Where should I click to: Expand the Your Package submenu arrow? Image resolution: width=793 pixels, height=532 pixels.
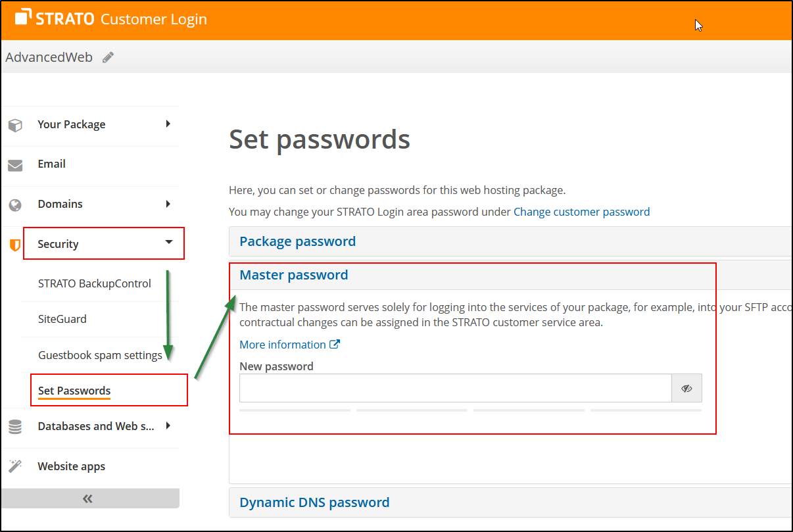pos(168,124)
